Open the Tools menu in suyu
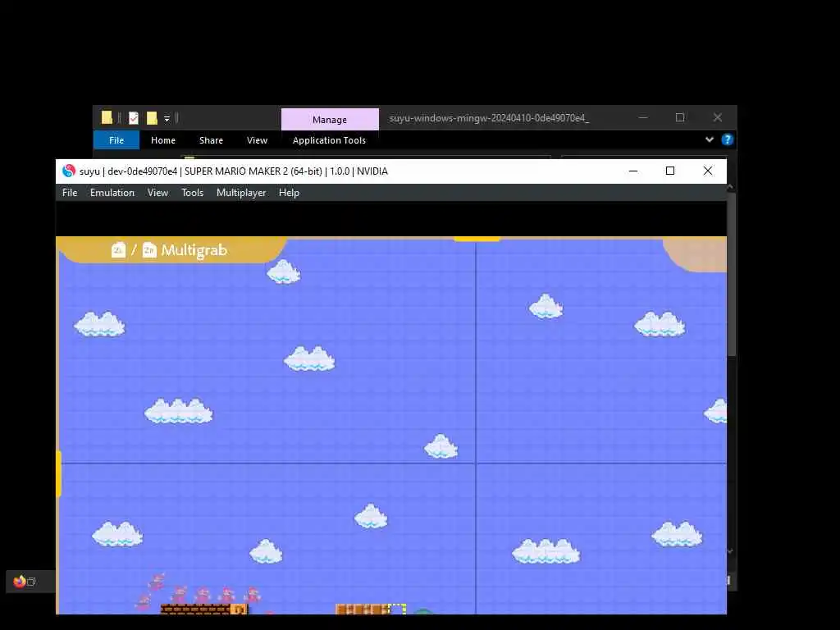840x630 pixels. pos(192,193)
